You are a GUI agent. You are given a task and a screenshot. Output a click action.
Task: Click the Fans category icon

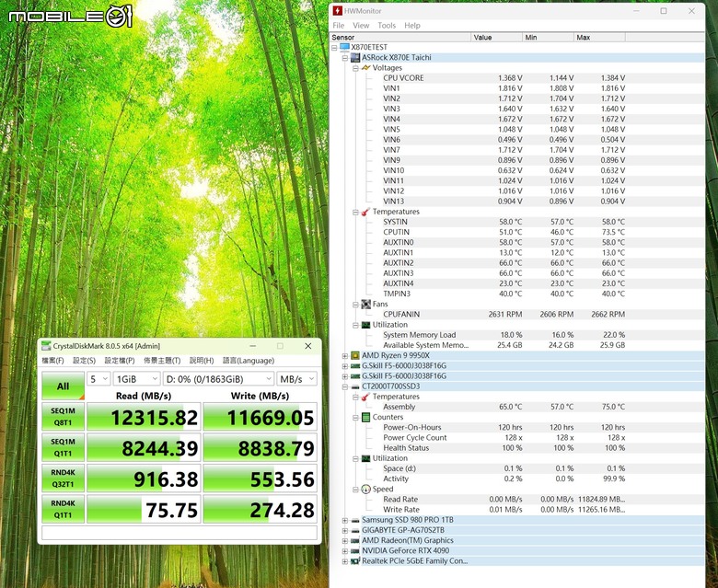click(365, 305)
